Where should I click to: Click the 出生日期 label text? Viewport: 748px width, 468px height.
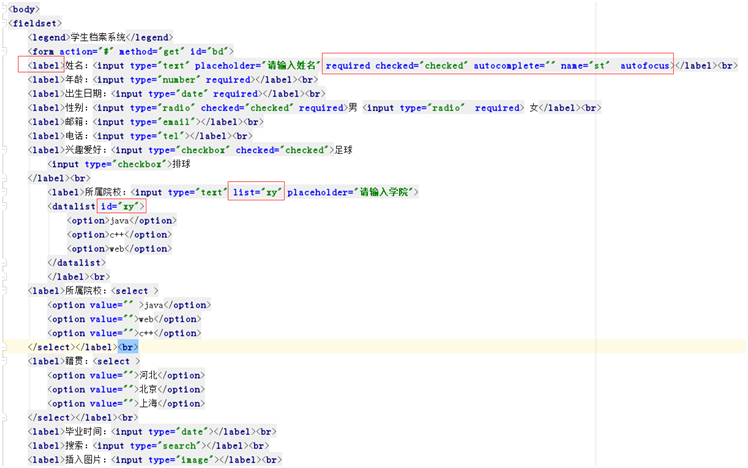click(x=83, y=94)
